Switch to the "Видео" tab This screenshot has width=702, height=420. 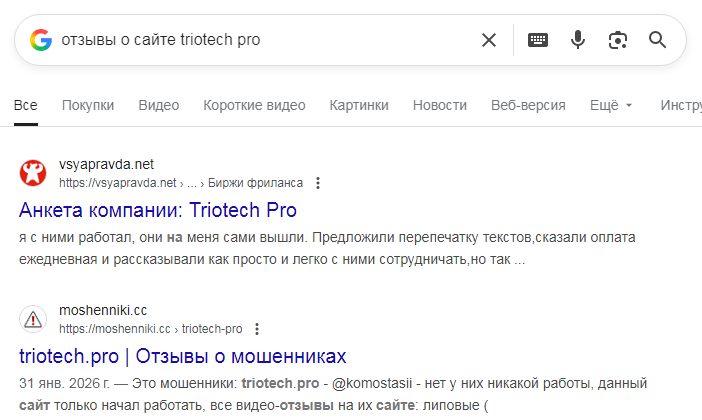(158, 105)
